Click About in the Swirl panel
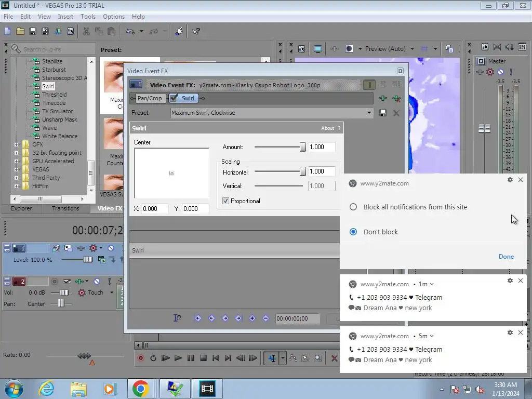Viewport: 532px width, 399px height. [327, 128]
